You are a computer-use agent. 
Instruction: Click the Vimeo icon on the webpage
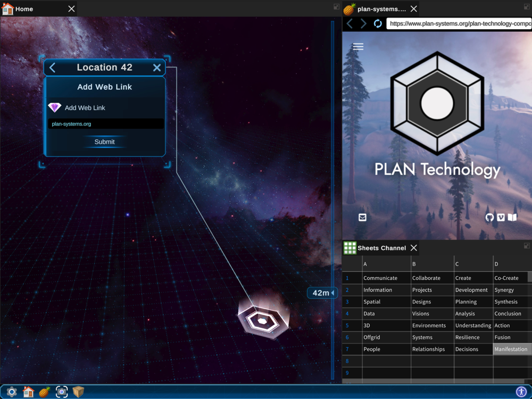point(501,217)
